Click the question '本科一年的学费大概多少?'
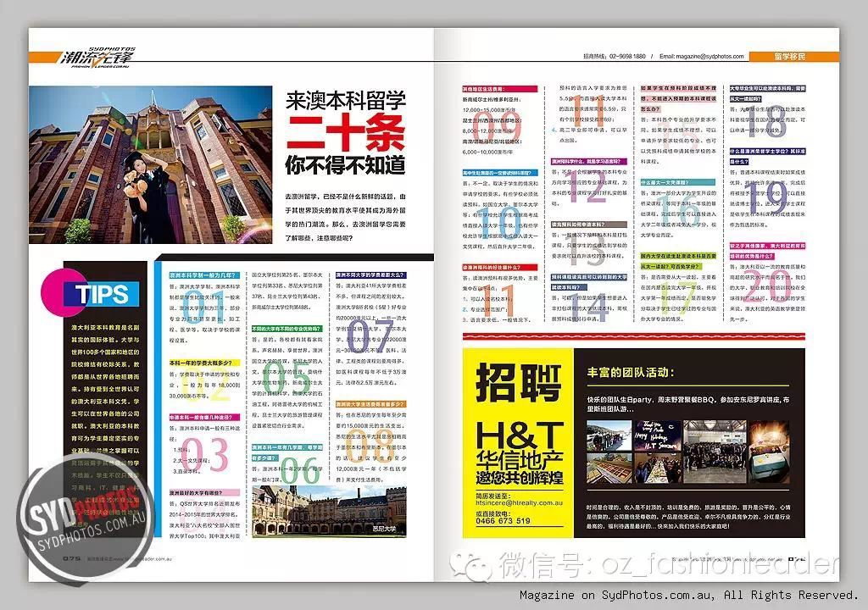This screenshot has height=610, width=868. click(204, 363)
